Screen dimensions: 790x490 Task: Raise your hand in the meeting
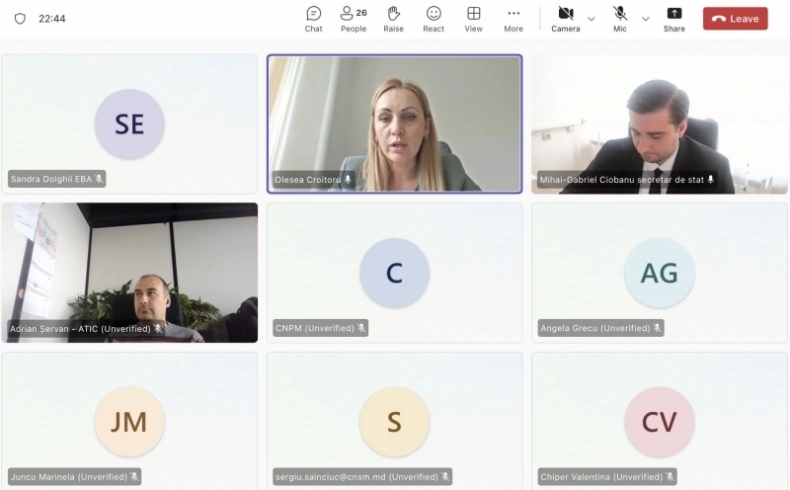393,19
